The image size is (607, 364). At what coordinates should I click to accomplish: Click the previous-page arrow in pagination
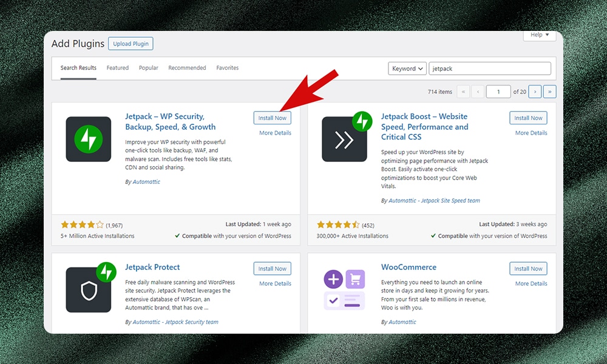pyautogui.click(x=478, y=91)
